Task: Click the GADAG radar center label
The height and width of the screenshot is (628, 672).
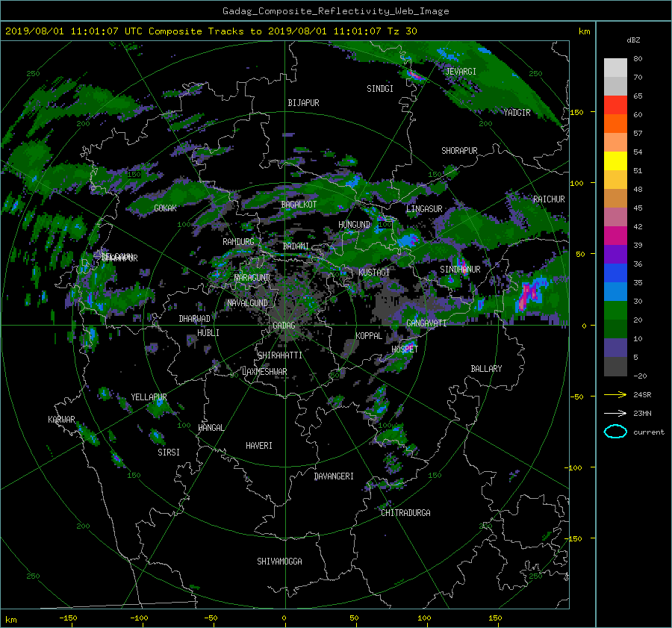Action: point(284,326)
